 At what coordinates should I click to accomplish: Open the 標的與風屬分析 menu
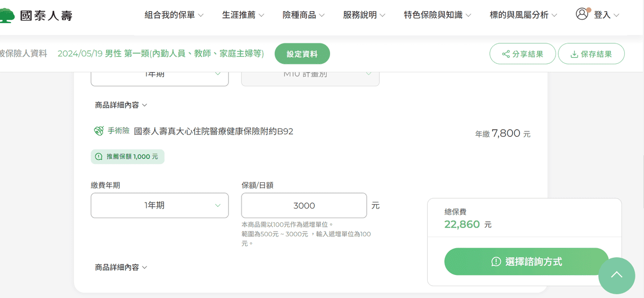[523, 15]
